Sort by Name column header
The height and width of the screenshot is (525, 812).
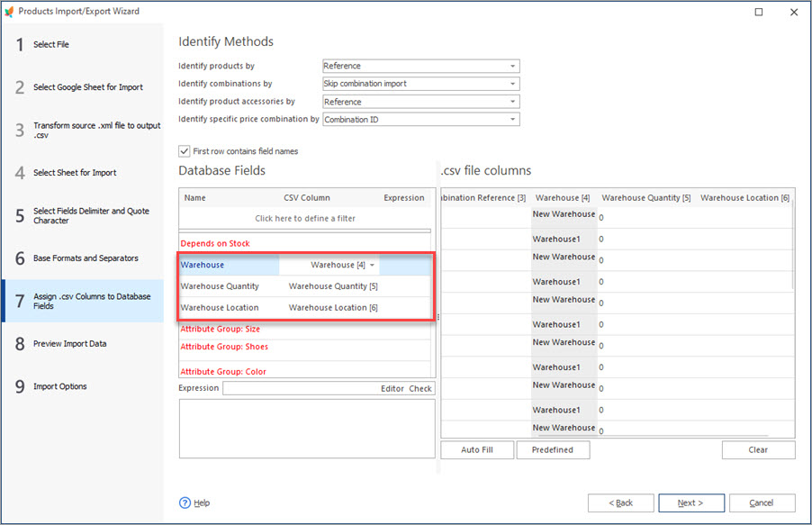coord(194,198)
